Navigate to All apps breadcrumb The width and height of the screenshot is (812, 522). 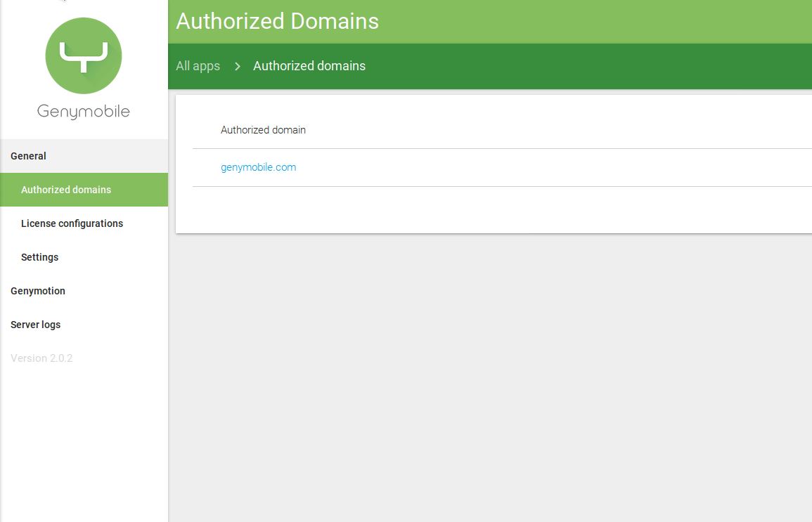point(198,66)
